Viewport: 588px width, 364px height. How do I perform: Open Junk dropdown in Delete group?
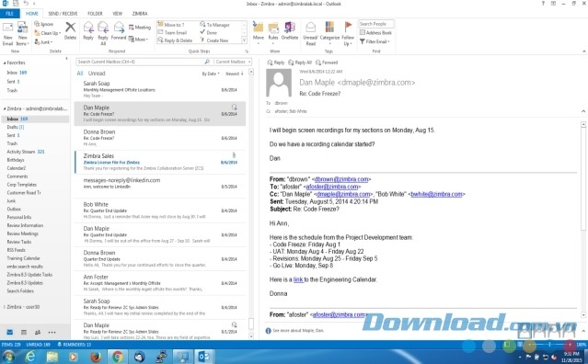[43, 42]
